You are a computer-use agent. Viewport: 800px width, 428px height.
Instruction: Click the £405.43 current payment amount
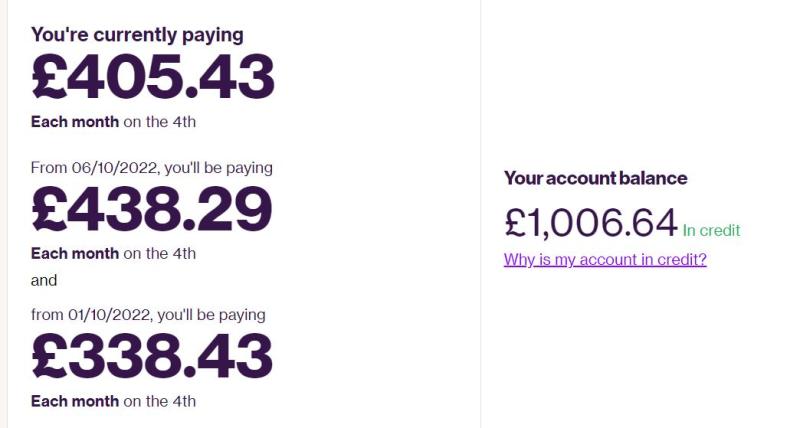coord(153,77)
